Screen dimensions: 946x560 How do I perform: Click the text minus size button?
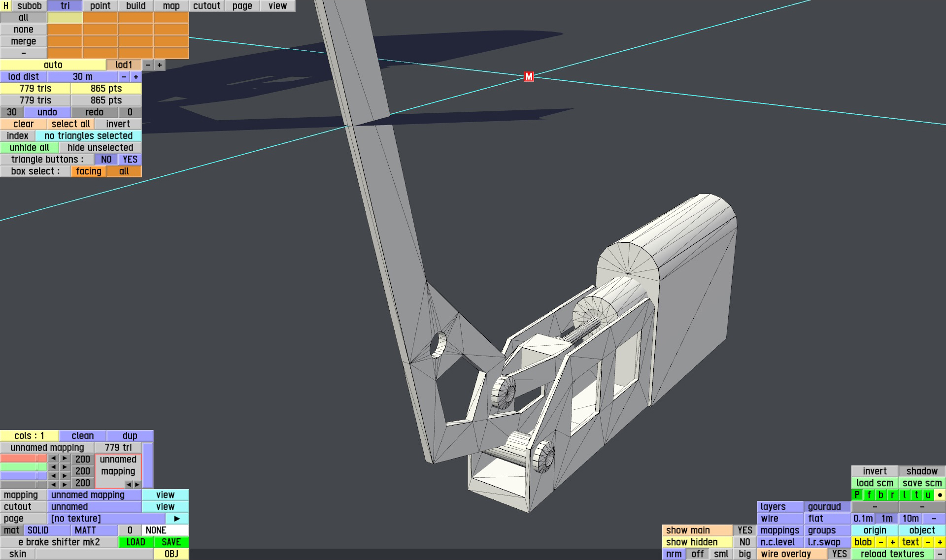tap(928, 542)
